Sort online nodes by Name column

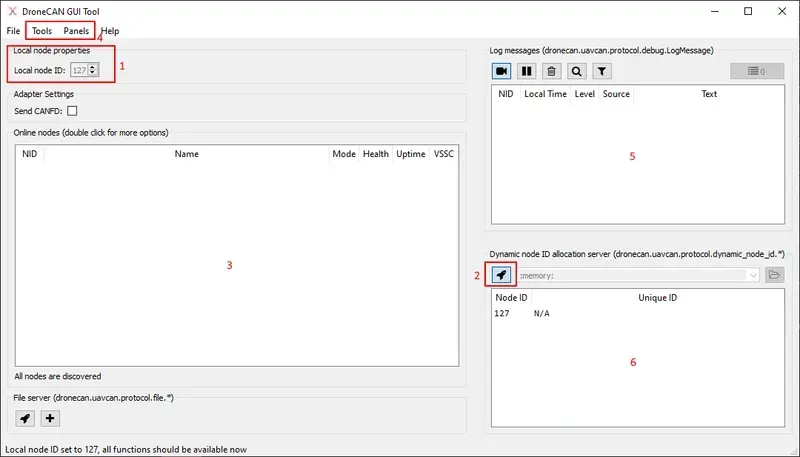[186, 154]
